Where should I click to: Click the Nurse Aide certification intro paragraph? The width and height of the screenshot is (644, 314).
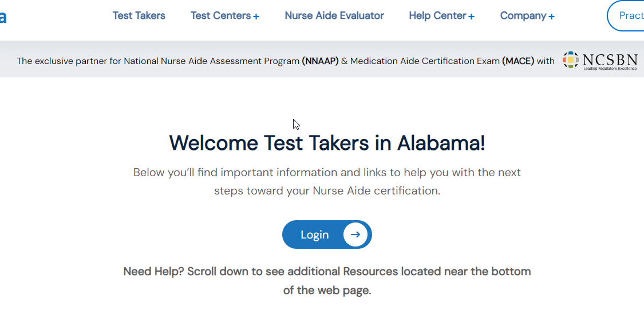327,181
